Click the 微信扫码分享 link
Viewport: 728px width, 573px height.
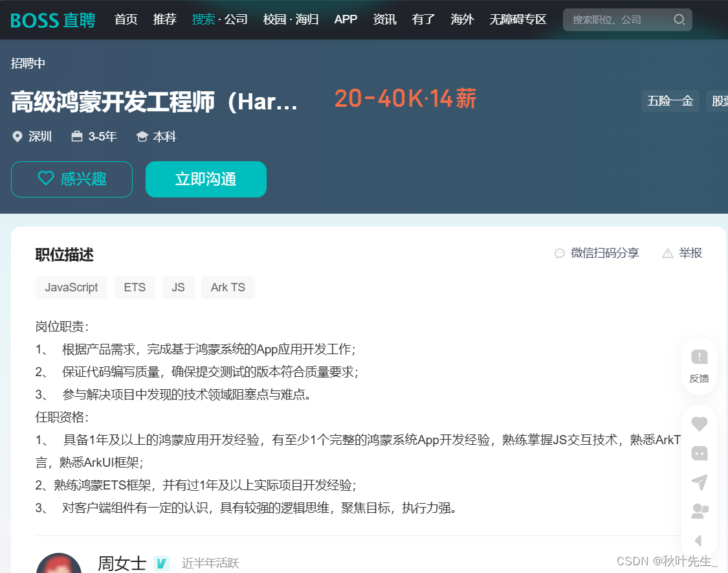[604, 253]
